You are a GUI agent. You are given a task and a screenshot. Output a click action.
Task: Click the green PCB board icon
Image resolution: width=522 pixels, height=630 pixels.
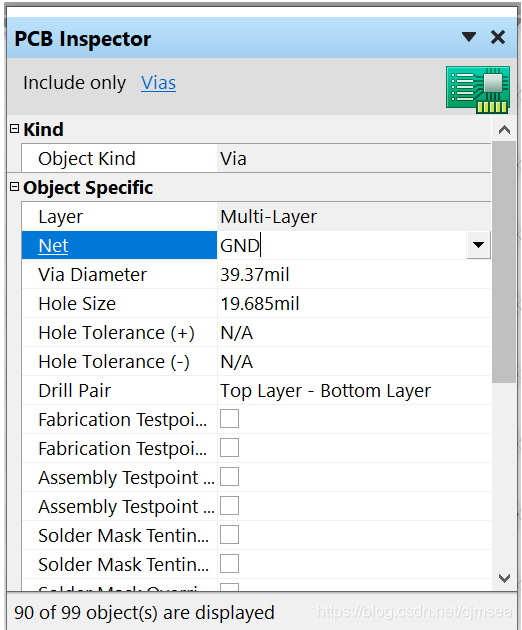click(478, 90)
